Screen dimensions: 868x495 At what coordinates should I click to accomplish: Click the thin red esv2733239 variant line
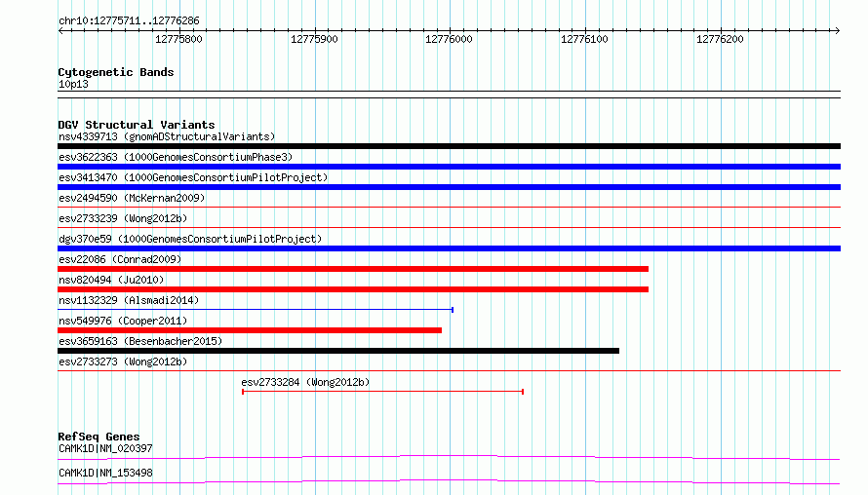click(449, 227)
